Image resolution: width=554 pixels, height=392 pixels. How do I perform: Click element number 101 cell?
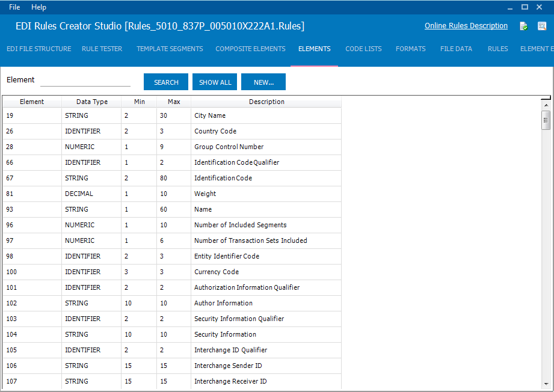(32, 287)
